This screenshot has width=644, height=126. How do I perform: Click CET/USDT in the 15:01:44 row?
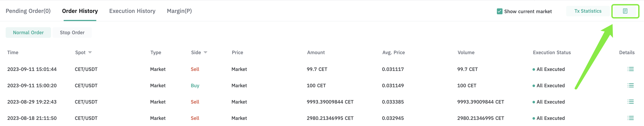(86, 69)
